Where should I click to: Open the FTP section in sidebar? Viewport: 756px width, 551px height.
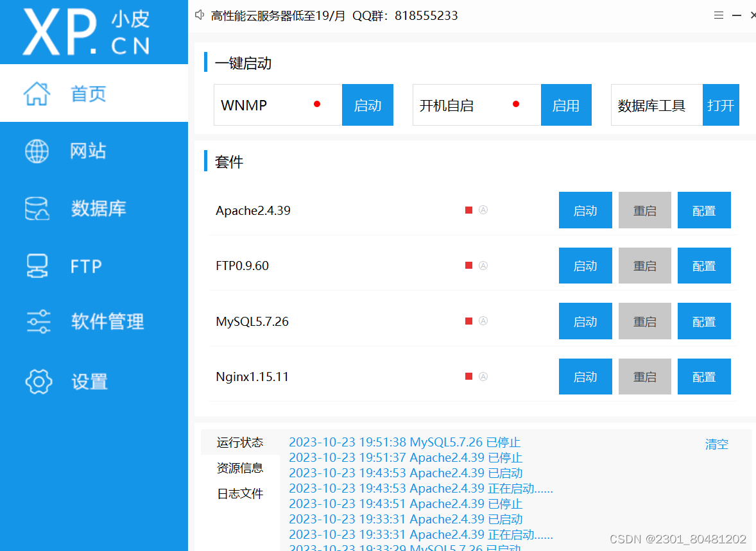coord(94,266)
